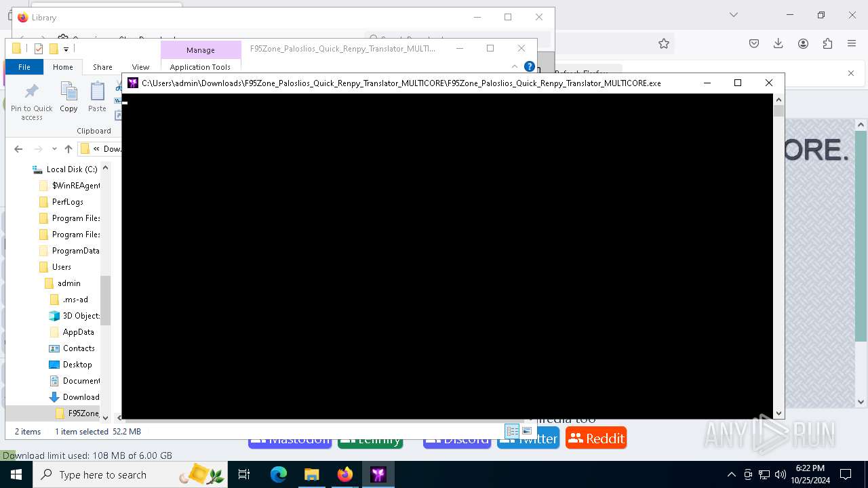
Task: Open the Application Tools ribbon tab
Action: click(x=200, y=67)
